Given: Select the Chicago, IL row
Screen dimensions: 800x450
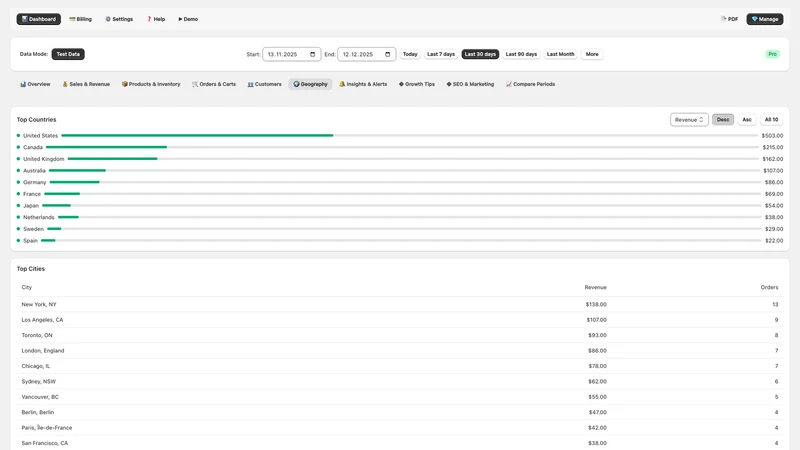Looking at the screenshot, I should [400, 366].
